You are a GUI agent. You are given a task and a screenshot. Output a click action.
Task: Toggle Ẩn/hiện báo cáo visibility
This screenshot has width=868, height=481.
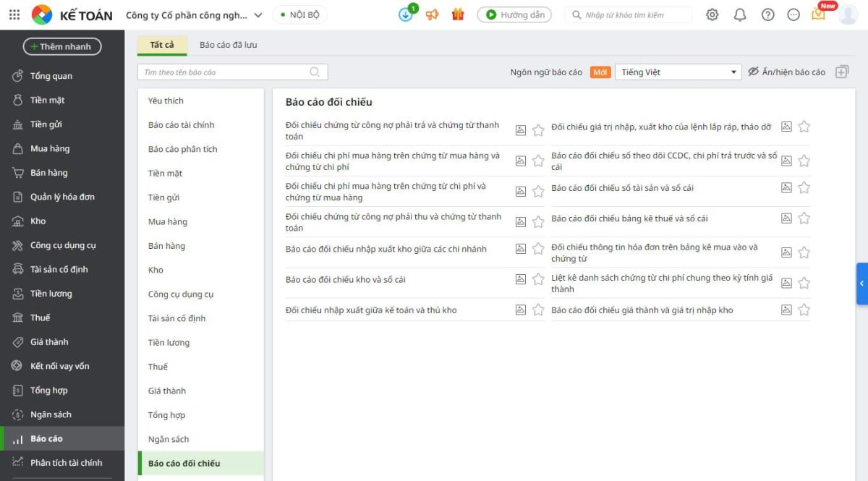[x=786, y=72]
